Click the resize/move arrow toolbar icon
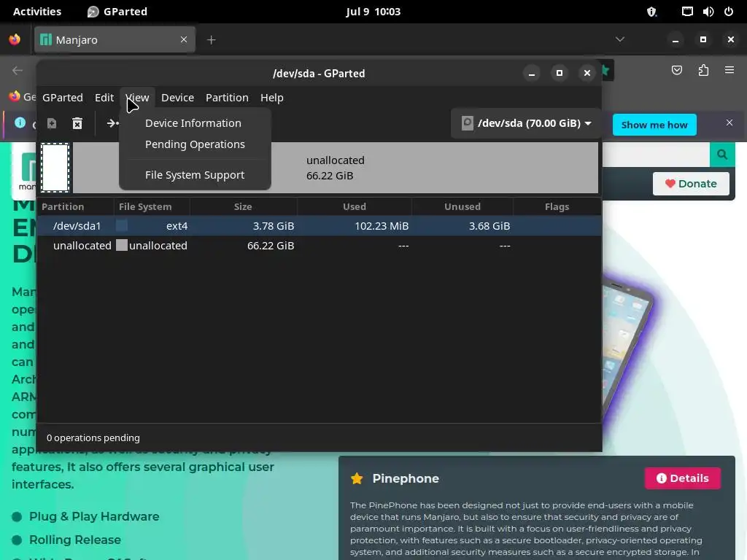 point(112,124)
